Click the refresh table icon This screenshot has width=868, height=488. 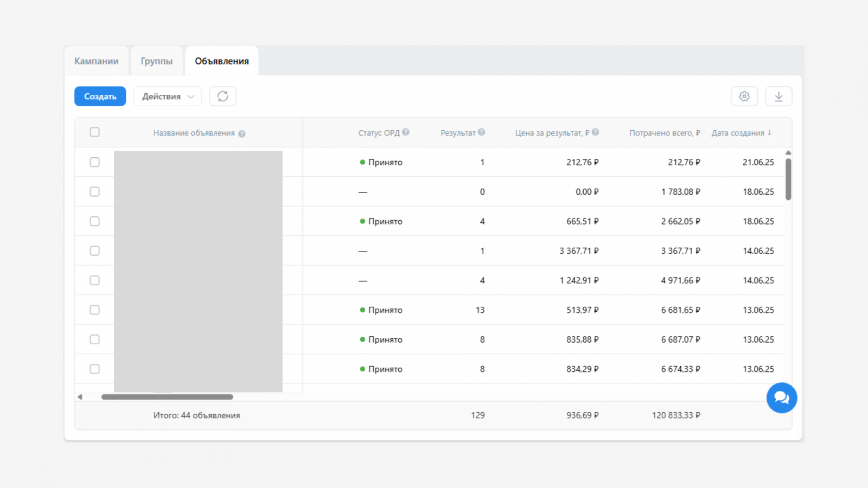point(222,97)
